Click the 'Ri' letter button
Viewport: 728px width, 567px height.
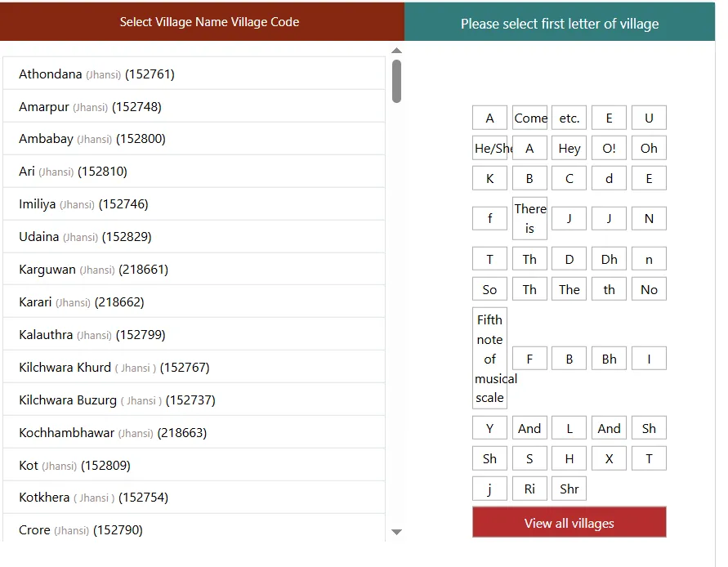tap(529, 489)
